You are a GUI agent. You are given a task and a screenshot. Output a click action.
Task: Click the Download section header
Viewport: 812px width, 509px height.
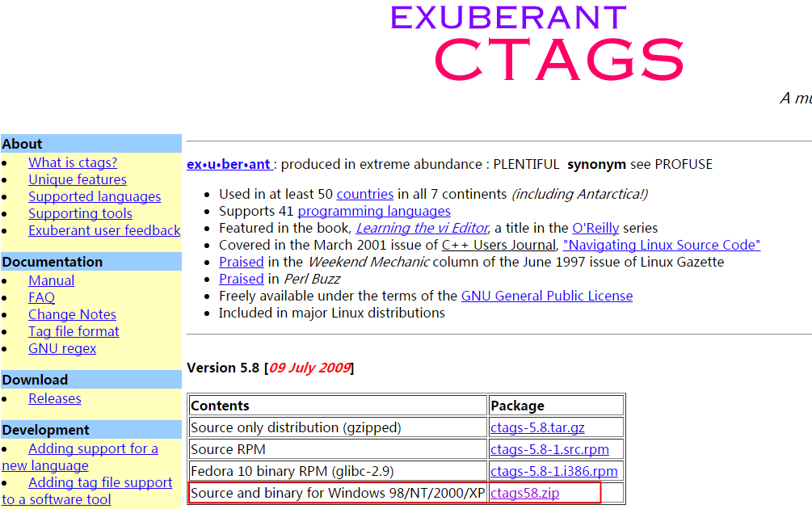tap(91, 380)
